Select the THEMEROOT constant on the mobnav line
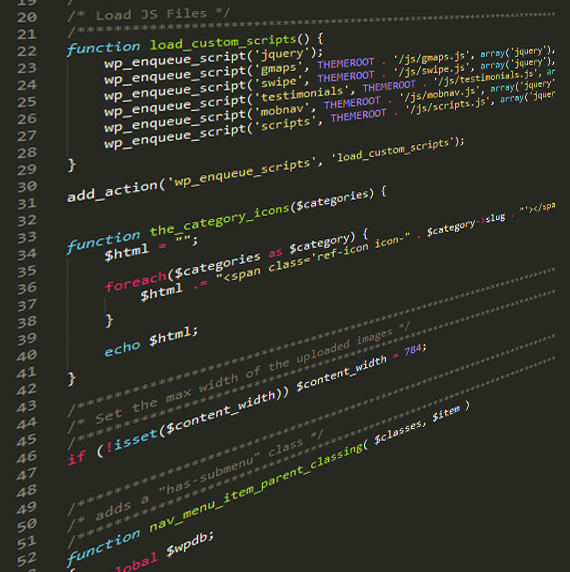570x572 pixels. 352,103
